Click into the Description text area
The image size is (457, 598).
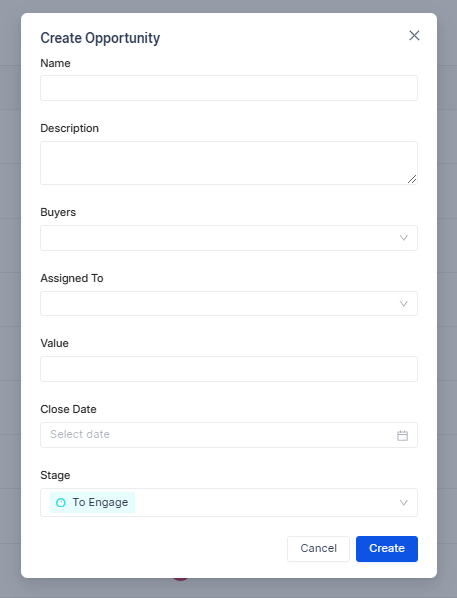(x=229, y=163)
